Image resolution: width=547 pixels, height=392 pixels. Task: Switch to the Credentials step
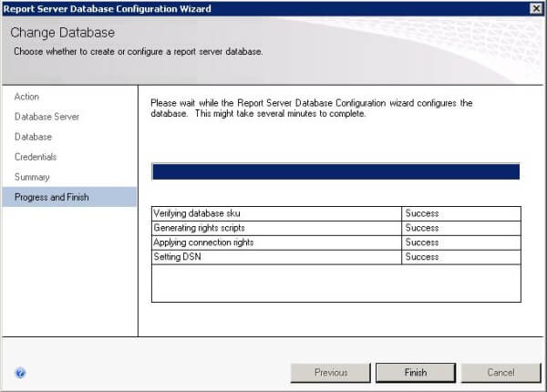(x=36, y=157)
